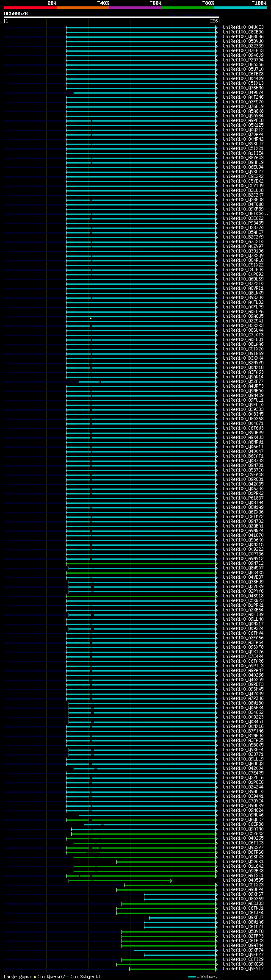Select label UniRef100_C5IX13
Image resolution: width=271 pixels, height=980 pixels.
[243, 83]
